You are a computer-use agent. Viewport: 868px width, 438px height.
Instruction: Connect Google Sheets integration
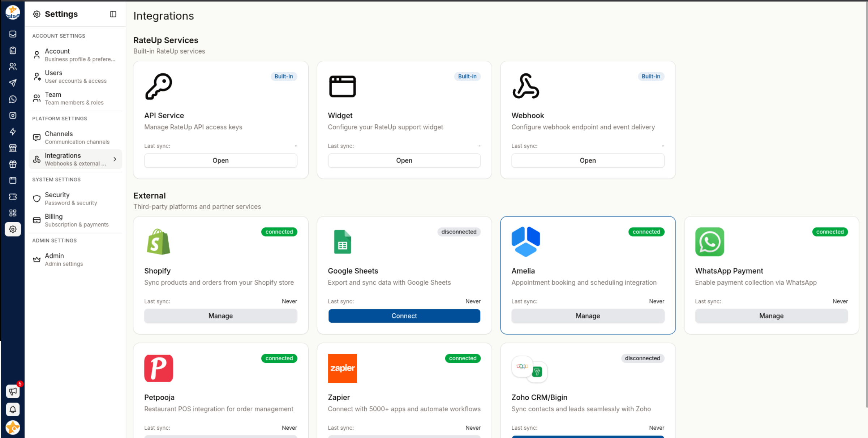coord(404,316)
